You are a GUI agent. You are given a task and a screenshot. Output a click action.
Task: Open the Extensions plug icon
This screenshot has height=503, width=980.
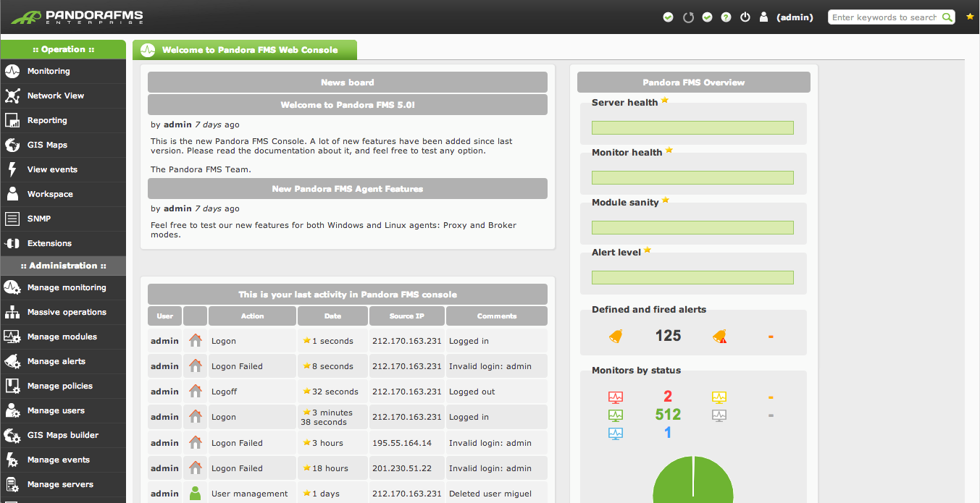(x=12, y=243)
